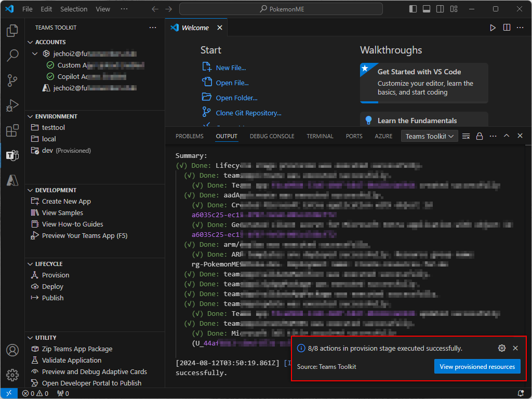
Task: Click Preview Your Teams App (F5)
Action: pyautogui.click(x=95, y=236)
